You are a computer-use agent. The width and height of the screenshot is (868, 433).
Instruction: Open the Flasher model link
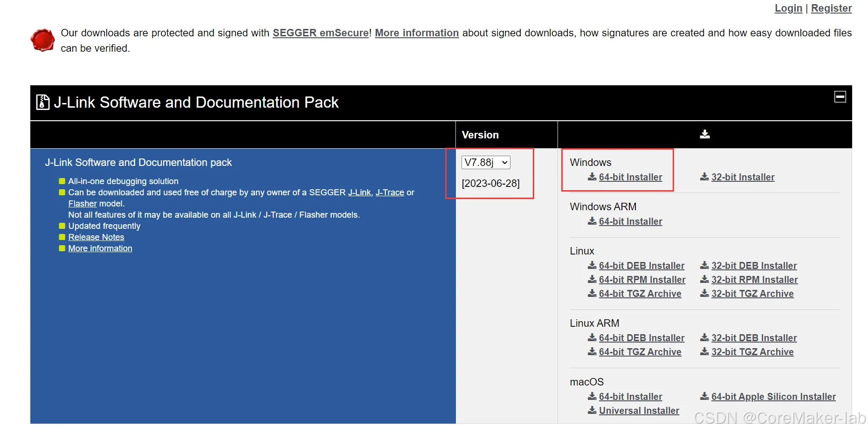(82, 203)
